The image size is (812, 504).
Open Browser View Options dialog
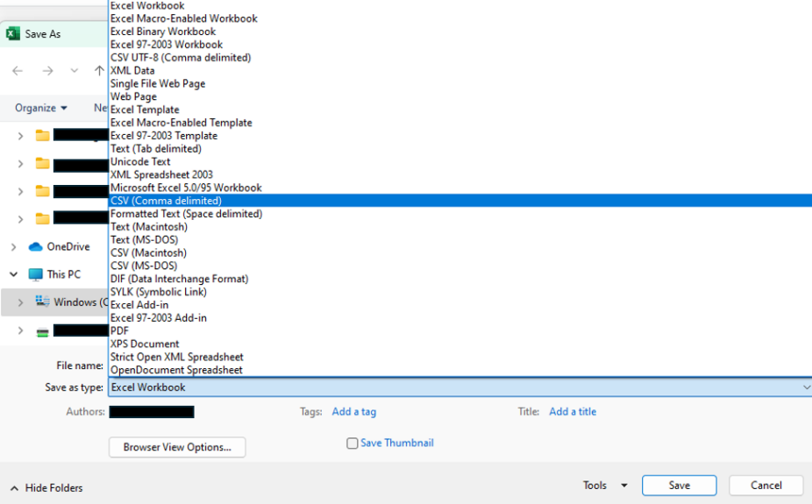177,447
